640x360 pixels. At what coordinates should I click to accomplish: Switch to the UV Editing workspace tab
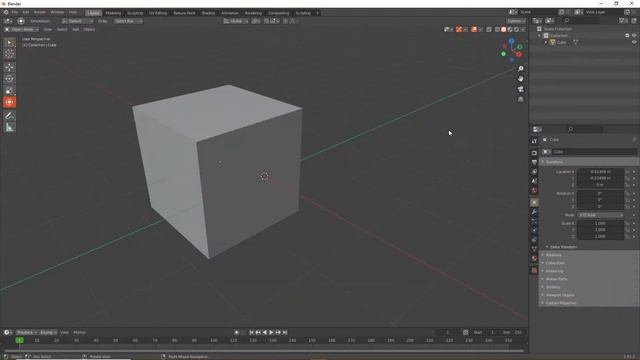click(x=158, y=13)
